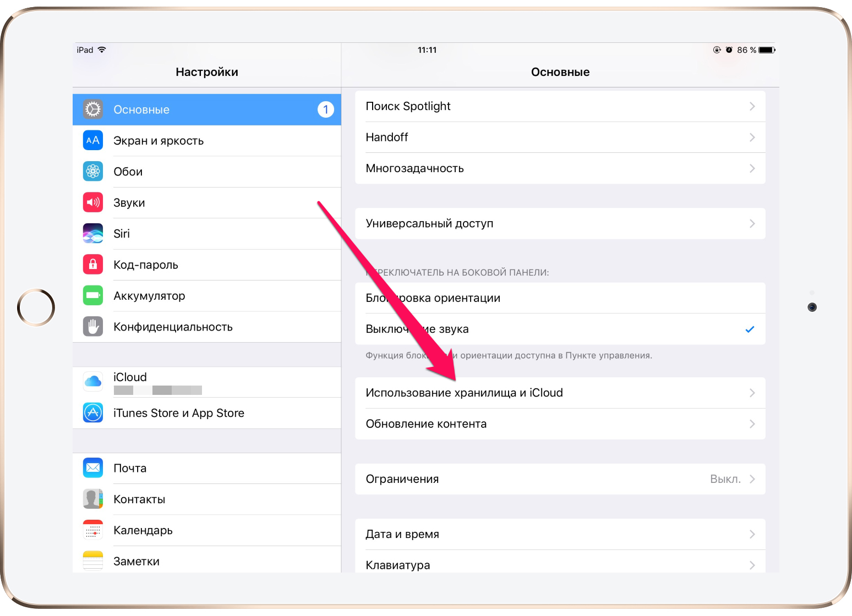Viewport: 852px width, 616px height.
Task: Expand the Поиск Spotlight row chevron
Action: click(752, 106)
